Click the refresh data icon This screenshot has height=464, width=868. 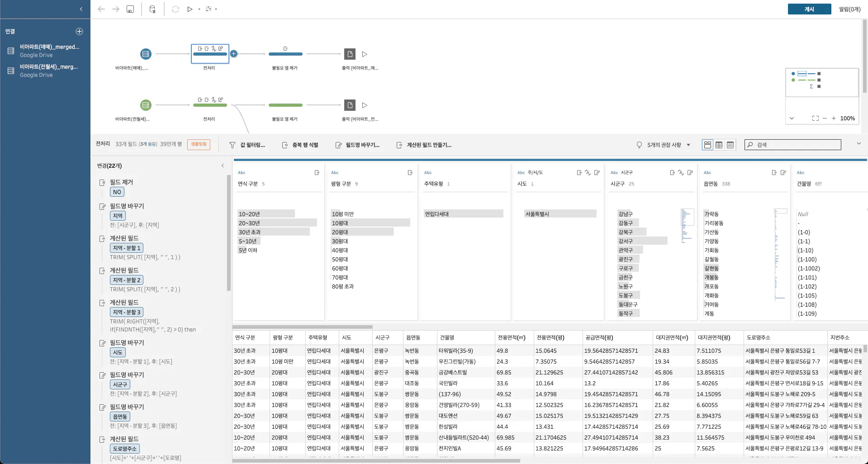pyautogui.click(x=175, y=9)
